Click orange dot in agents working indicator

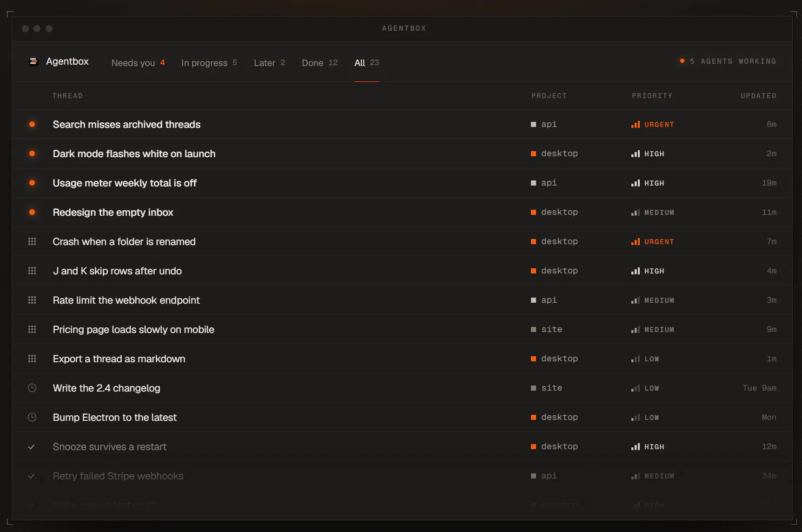coord(682,61)
